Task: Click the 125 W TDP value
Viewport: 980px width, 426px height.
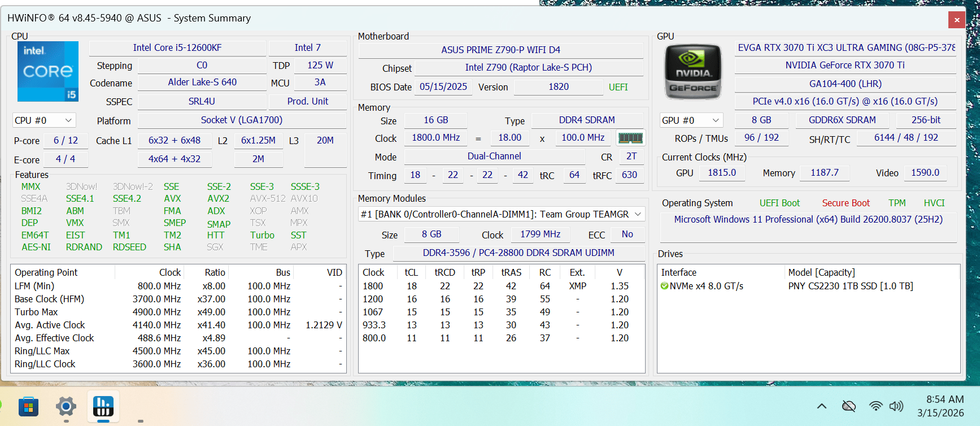Action: (320, 65)
